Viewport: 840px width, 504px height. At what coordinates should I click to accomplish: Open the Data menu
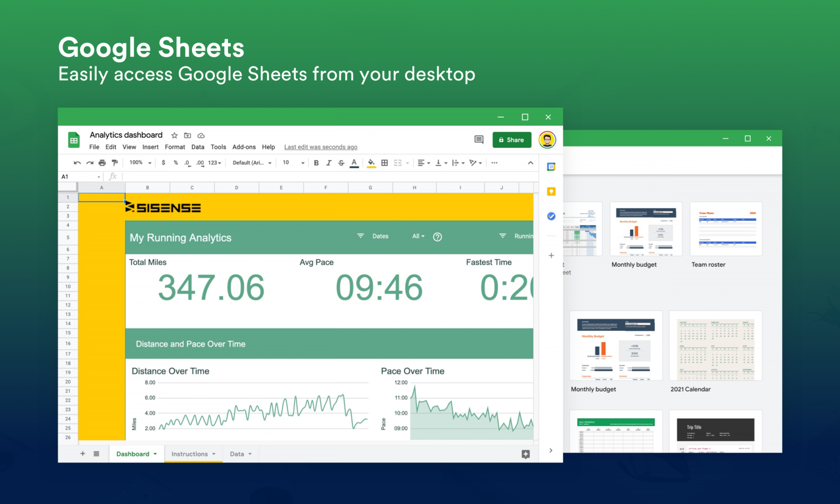pyautogui.click(x=198, y=147)
